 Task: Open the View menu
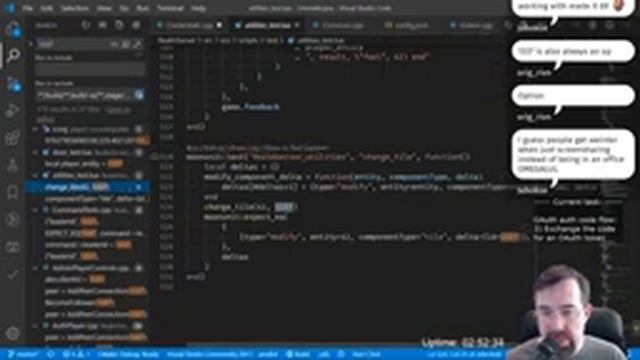(x=104, y=8)
